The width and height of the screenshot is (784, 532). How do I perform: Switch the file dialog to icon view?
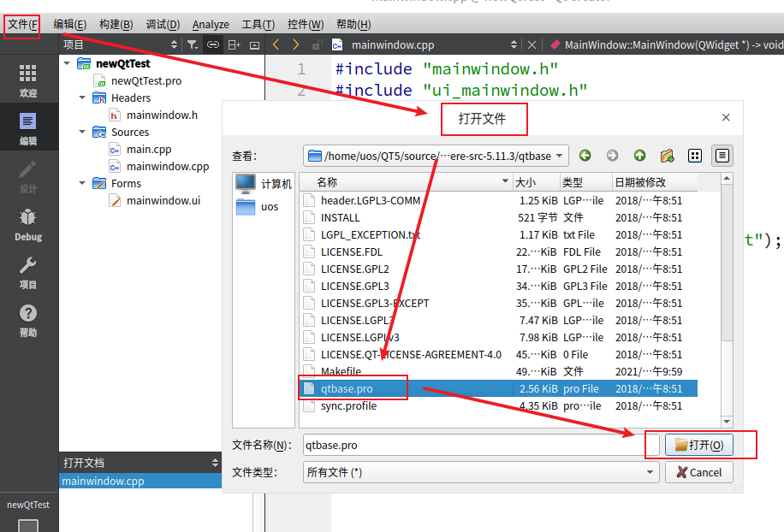point(696,157)
